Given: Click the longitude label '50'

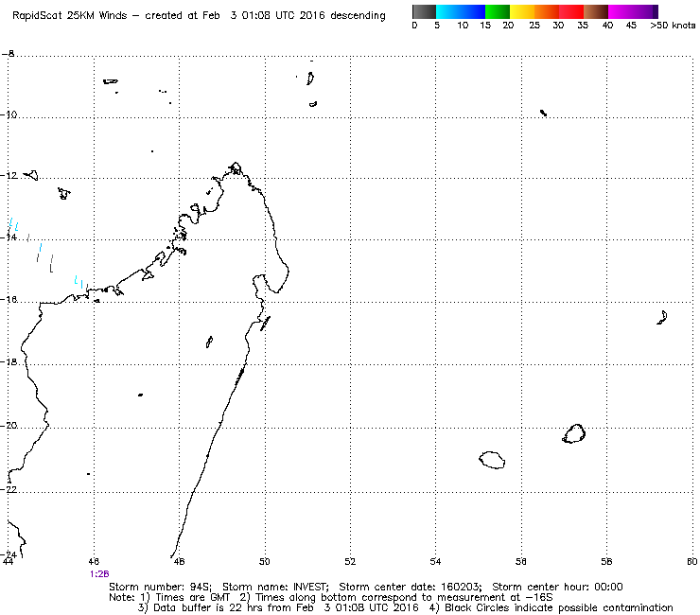Looking at the screenshot, I should (265, 562).
